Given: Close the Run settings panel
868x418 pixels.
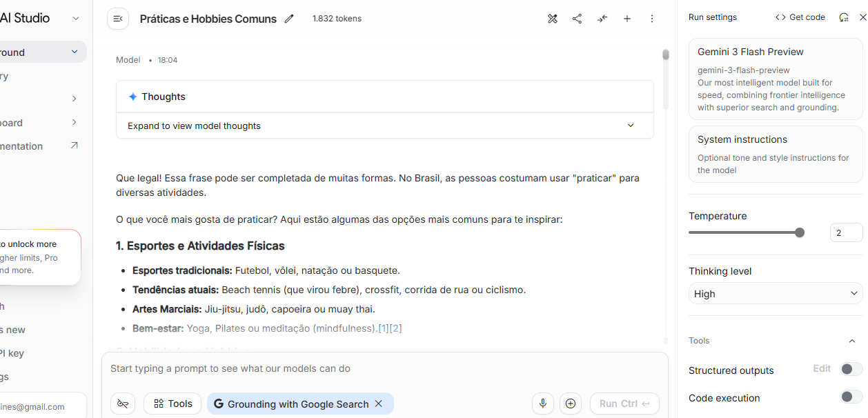Looking at the screenshot, I should click(862, 17).
